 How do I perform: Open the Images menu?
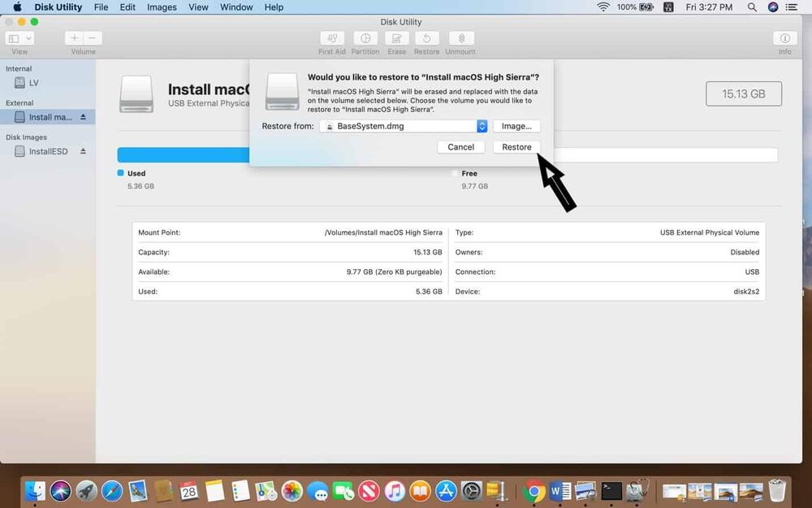tap(162, 7)
